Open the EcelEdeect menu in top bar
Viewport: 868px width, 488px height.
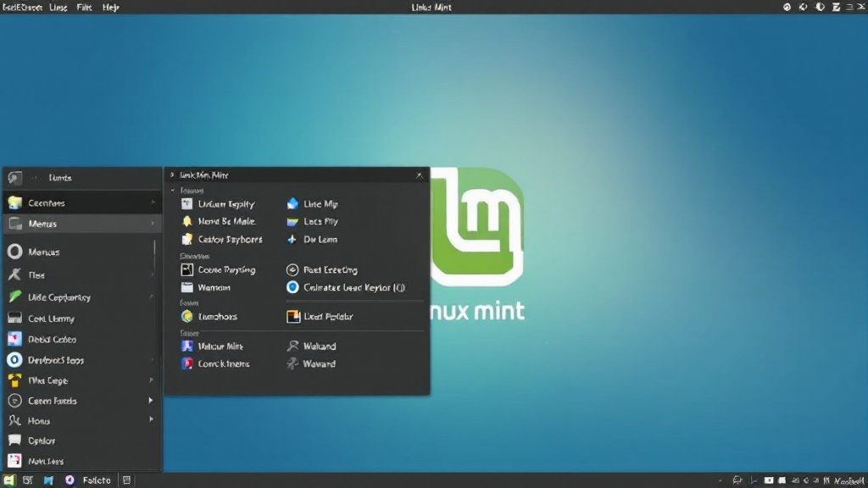22,7
